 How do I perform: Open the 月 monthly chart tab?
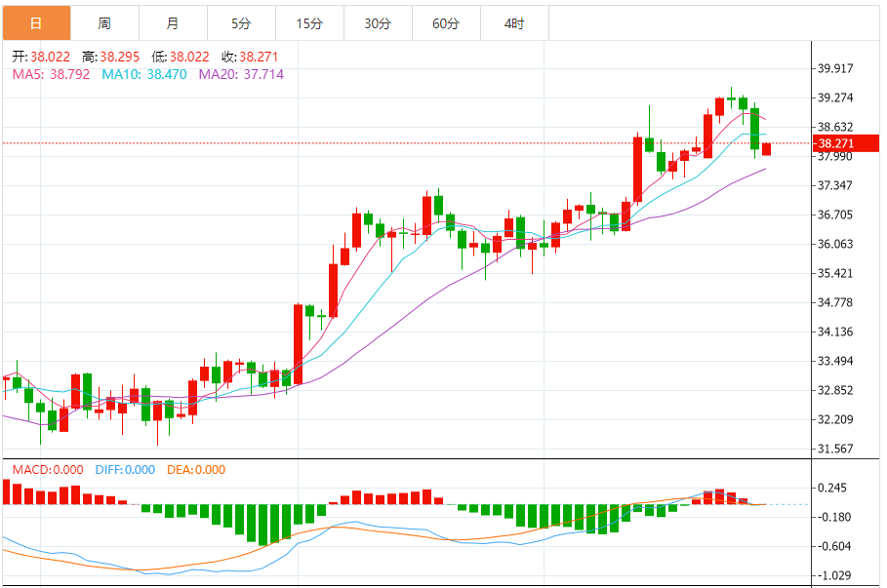[173, 22]
